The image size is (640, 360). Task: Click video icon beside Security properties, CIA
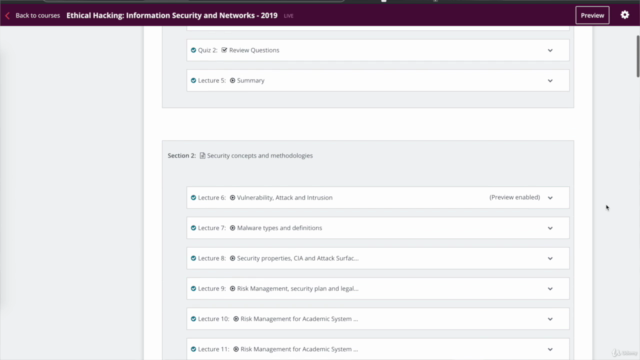232,258
